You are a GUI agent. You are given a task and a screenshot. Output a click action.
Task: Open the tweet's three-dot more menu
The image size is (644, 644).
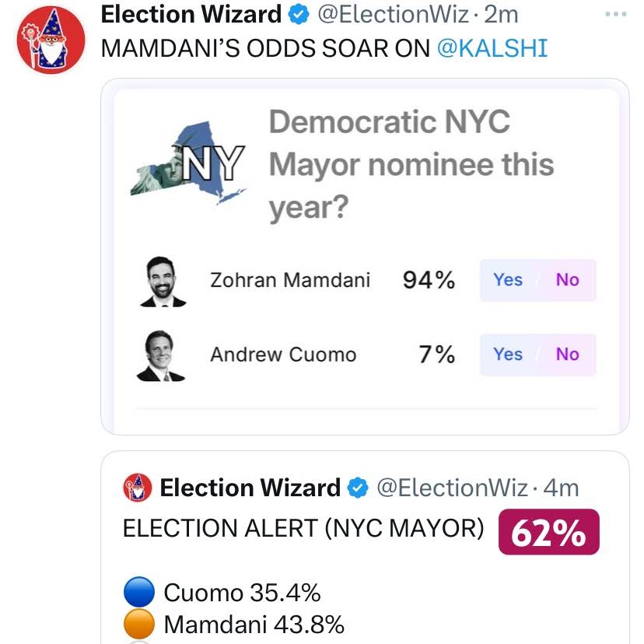tap(614, 14)
